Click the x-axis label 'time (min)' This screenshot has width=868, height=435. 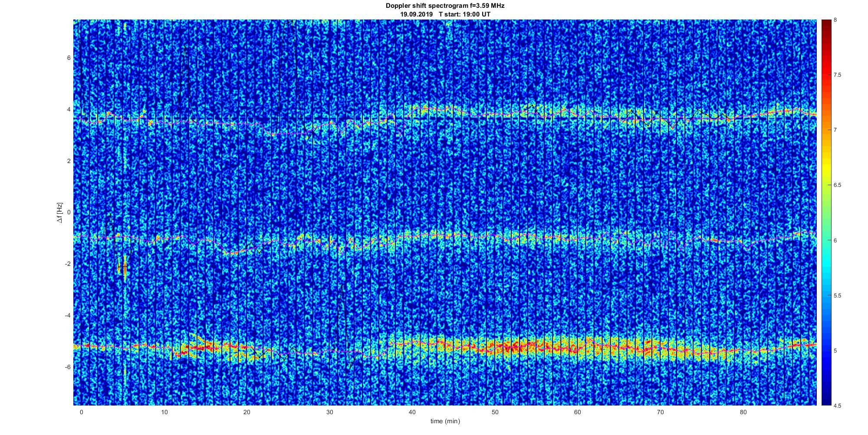(445, 421)
